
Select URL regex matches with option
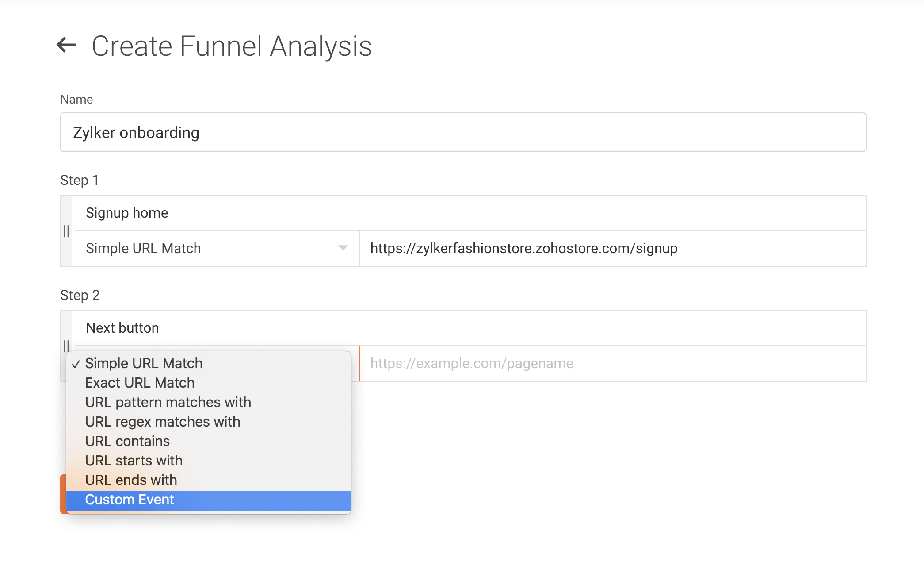[x=163, y=422]
